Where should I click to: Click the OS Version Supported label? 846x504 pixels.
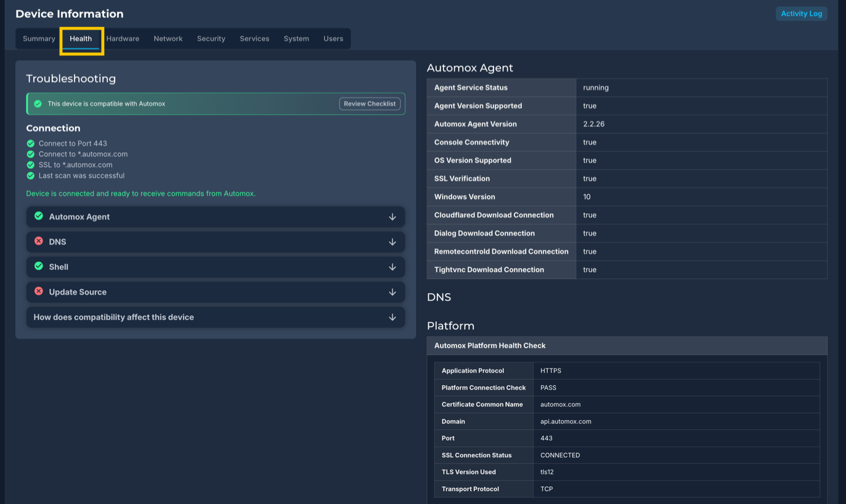click(473, 160)
